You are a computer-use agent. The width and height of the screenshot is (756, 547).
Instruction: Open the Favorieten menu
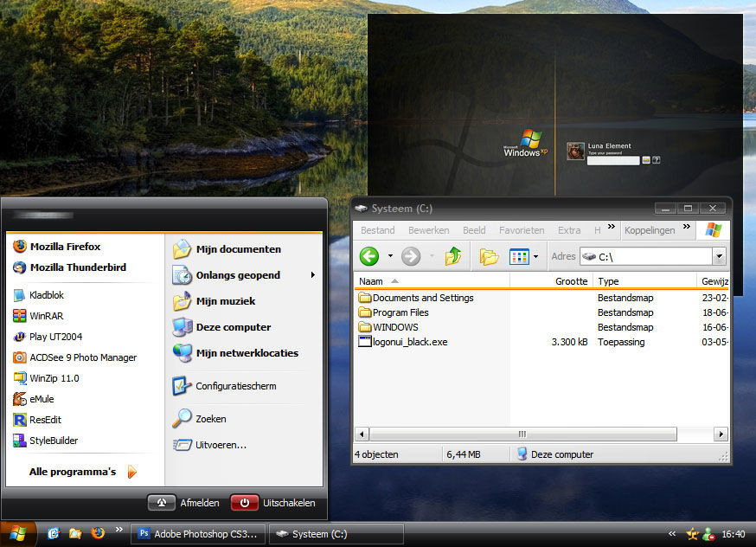[522, 230]
